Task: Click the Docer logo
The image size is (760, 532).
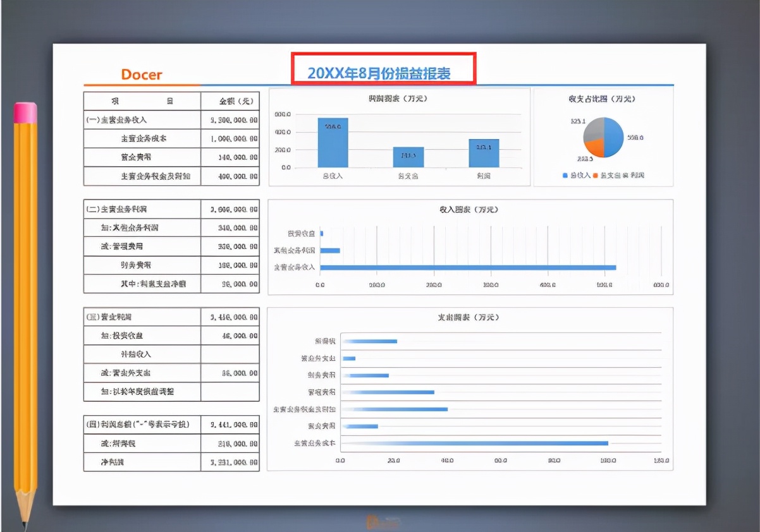Action: [140, 74]
